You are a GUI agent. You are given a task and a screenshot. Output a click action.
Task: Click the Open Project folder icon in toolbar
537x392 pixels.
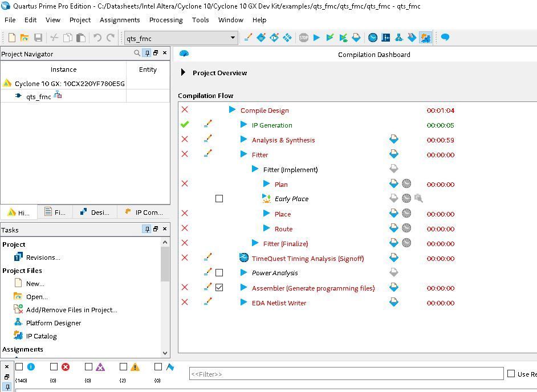[x=25, y=38]
